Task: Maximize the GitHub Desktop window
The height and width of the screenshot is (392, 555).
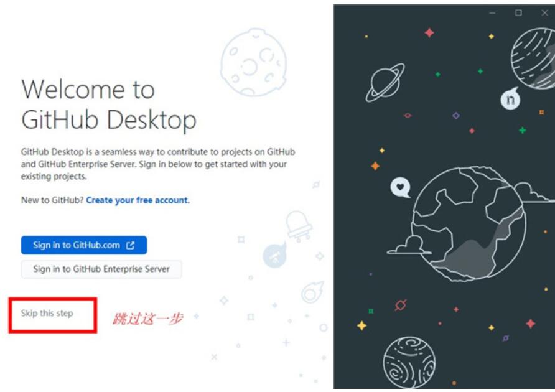Action: [518, 13]
